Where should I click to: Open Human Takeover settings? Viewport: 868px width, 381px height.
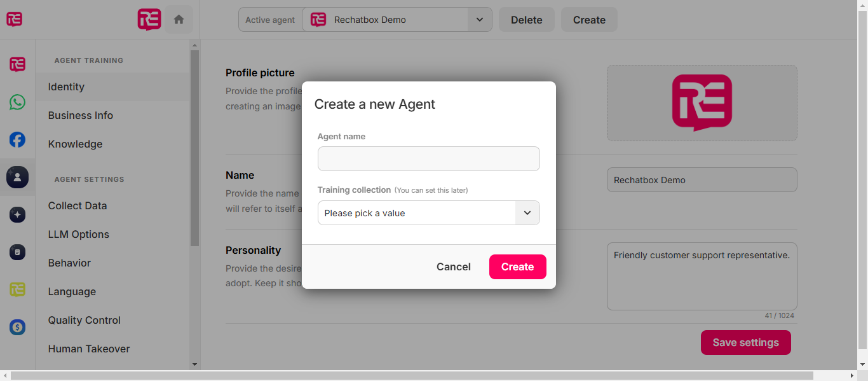(89, 349)
